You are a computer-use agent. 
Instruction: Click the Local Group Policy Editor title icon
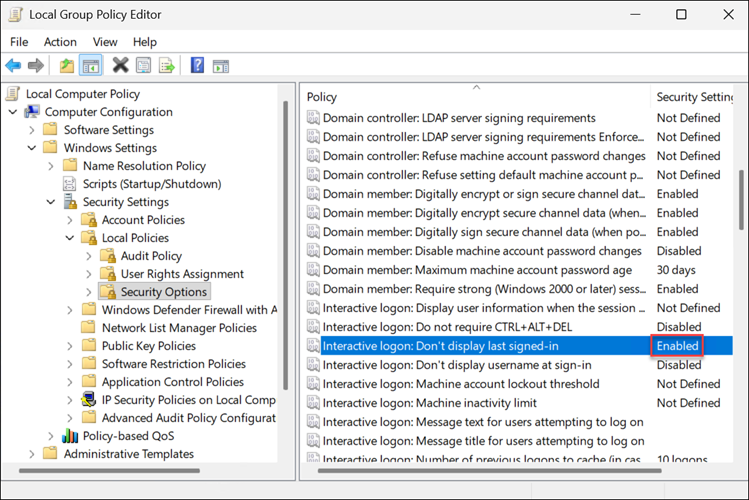[16, 15]
